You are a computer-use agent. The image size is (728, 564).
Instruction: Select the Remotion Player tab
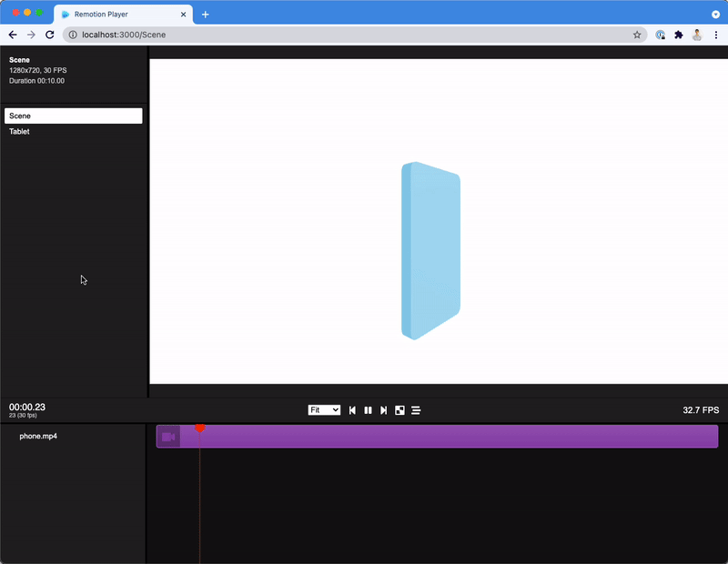pyautogui.click(x=123, y=15)
